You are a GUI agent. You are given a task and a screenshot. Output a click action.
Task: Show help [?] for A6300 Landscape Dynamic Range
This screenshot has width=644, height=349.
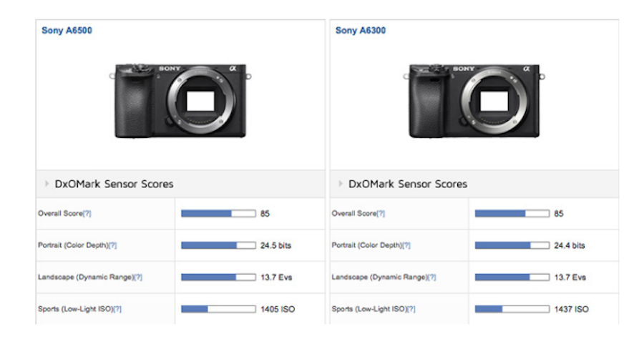tap(431, 277)
